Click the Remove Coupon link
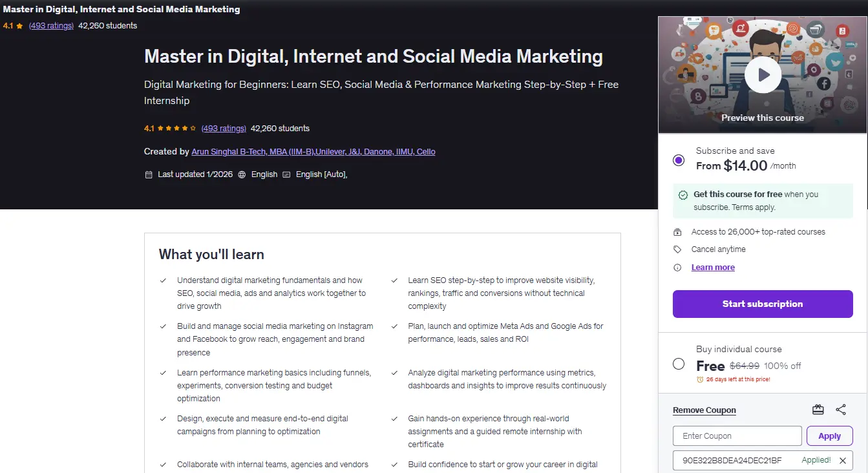Image resolution: width=868 pixels, height=473 pixels. tap(704, 410)
